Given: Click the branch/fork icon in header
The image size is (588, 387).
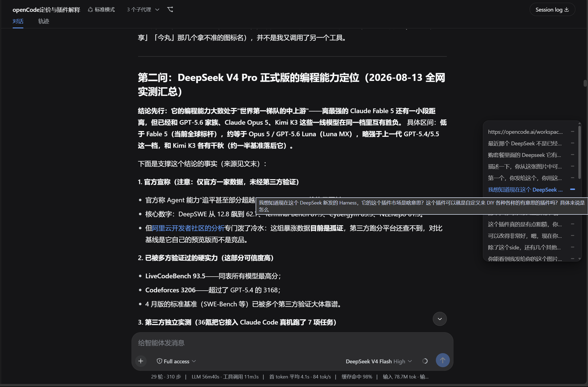Looking at the screenshot, I should click(x=170, y=10).
